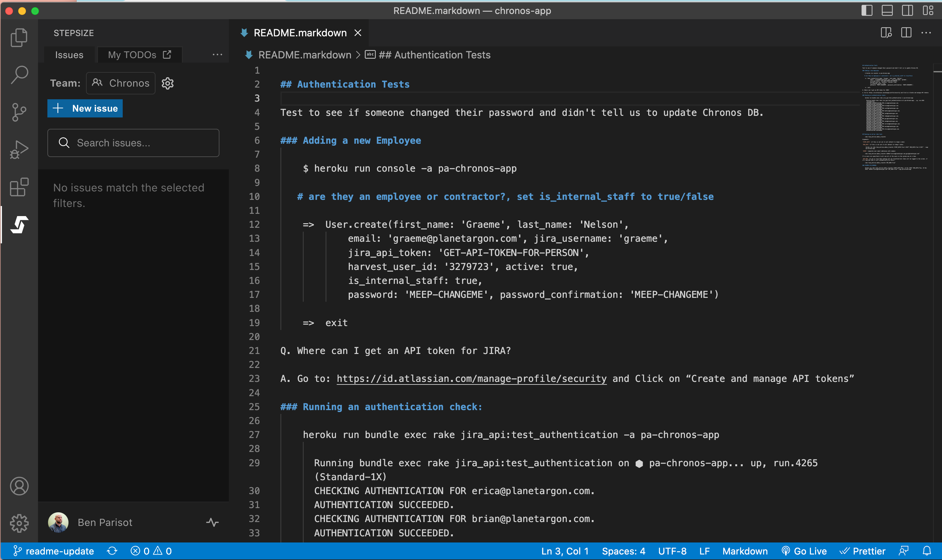Open markdown preview to the side
Image resolution: width=942 pixels, height=560 pixels.
click(x=886, y=33)
